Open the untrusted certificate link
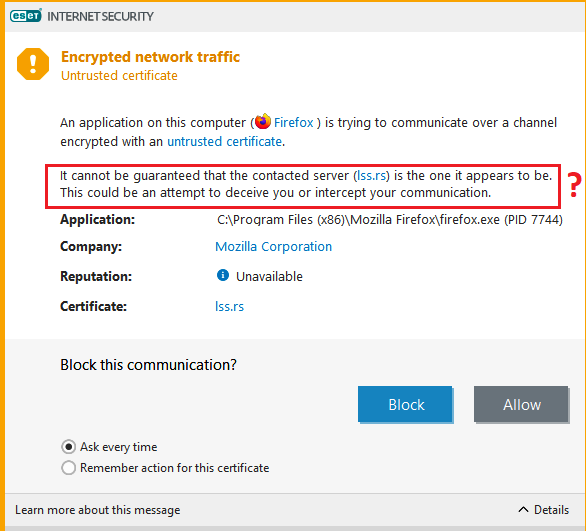Image resolution: width=586 pixels, height=531 pixels. [x=224, y=142]
